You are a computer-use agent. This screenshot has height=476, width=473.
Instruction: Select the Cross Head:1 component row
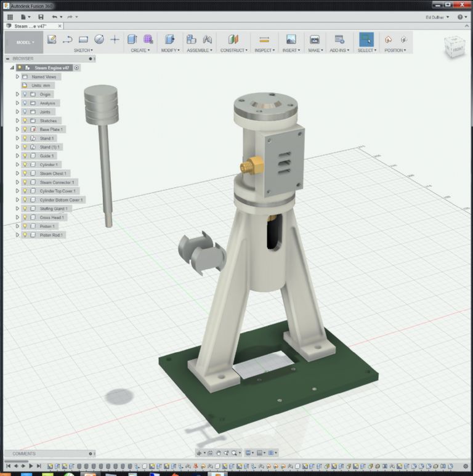pyautogui.click(x=44, y=217)
